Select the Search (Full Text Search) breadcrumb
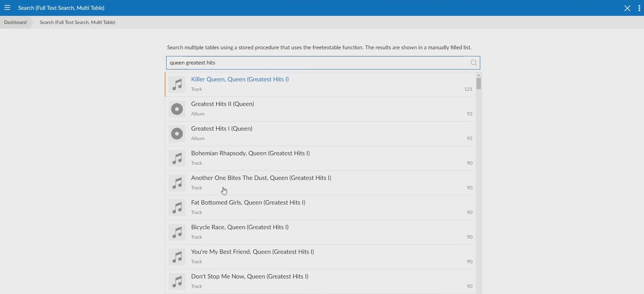Image resolution: width=644 pixels, height=294 pixels. click(x=78, y=22)
